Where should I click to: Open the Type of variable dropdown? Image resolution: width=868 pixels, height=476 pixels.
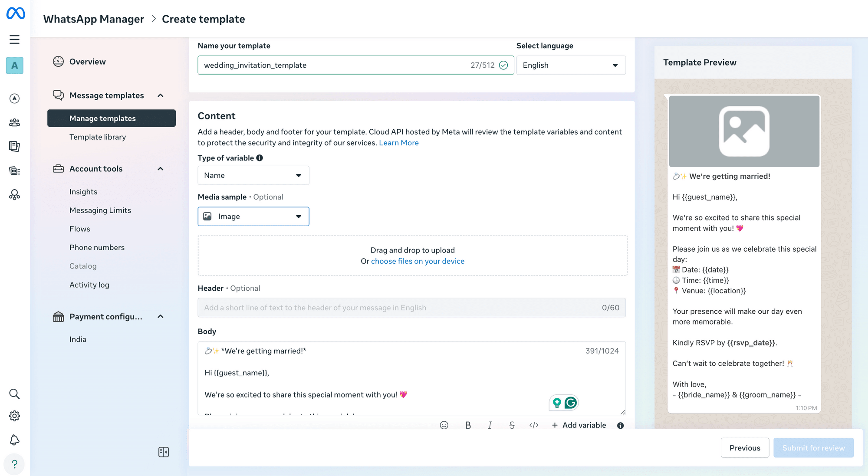point(253,175)
